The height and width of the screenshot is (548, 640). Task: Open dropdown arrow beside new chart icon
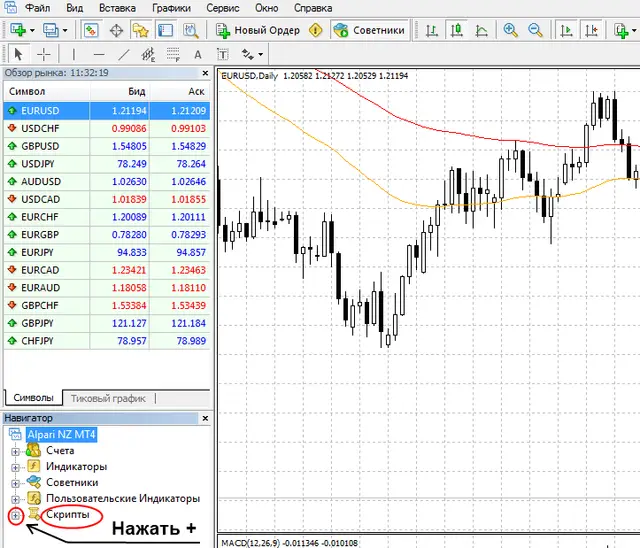32,31
